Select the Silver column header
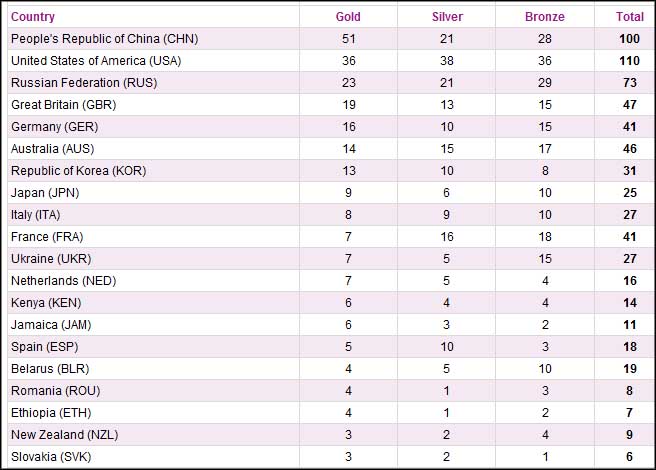The image size is (656, 470). click(447, 17)
